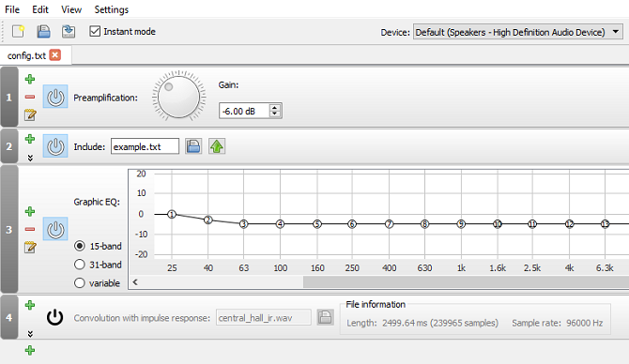Click the gain value field -6.00 dB

click(x=244, y=111)
